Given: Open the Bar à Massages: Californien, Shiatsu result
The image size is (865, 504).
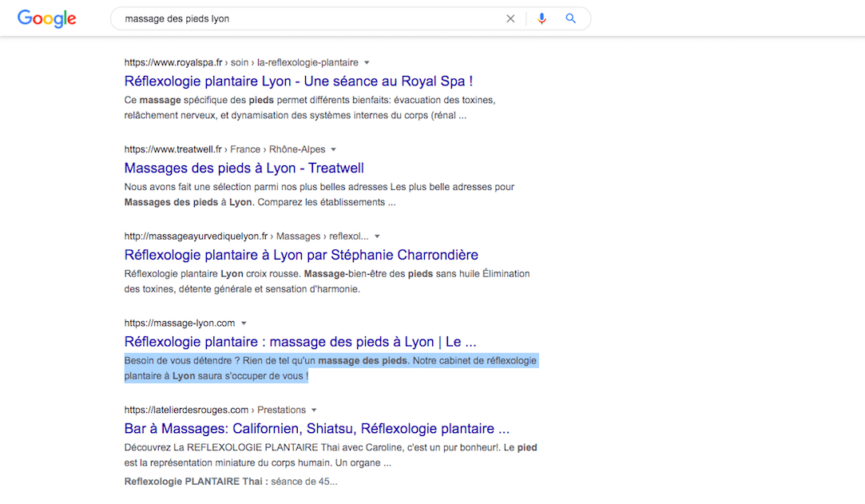Looking at the screenshot, I should pos(316,428).
